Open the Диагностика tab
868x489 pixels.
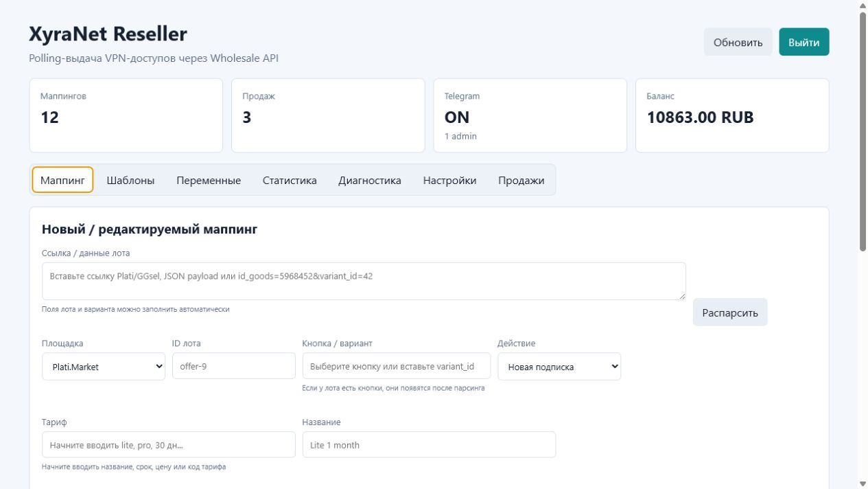pos(370,181)
